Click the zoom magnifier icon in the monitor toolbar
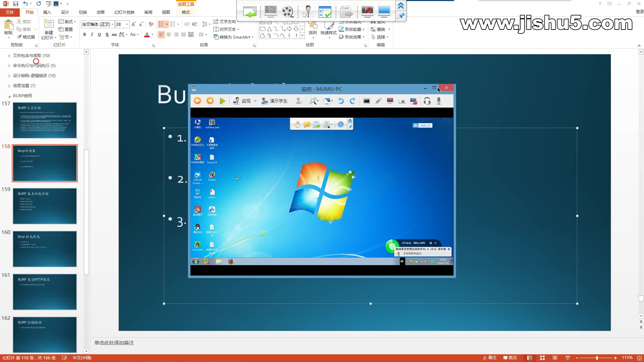This screenshot has width=644, height=362. [x=314, y=101]
